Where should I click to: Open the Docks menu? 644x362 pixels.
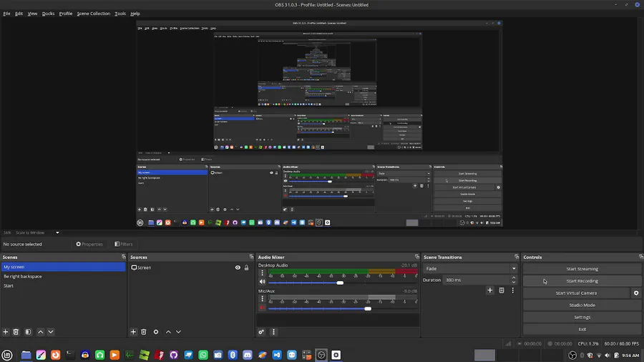click(x=48, y=14)
